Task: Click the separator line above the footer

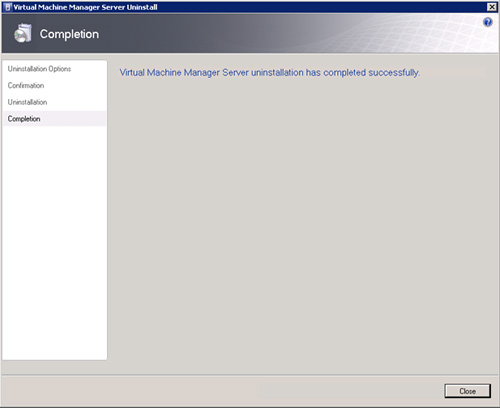Action: (250, 375)
